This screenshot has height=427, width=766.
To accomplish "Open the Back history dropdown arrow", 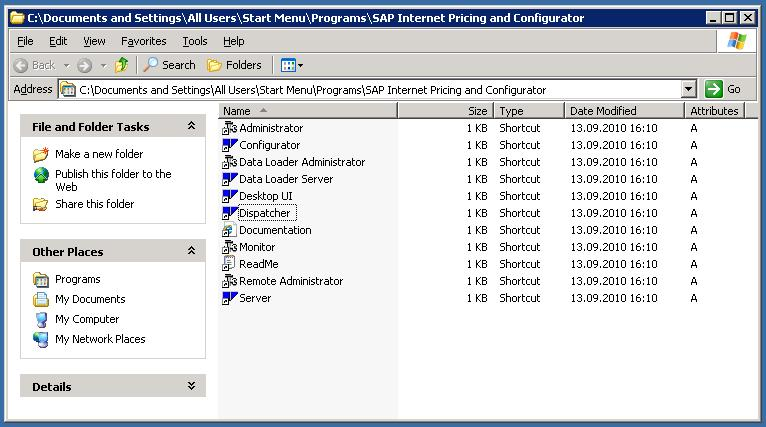I will coord(66,65).
